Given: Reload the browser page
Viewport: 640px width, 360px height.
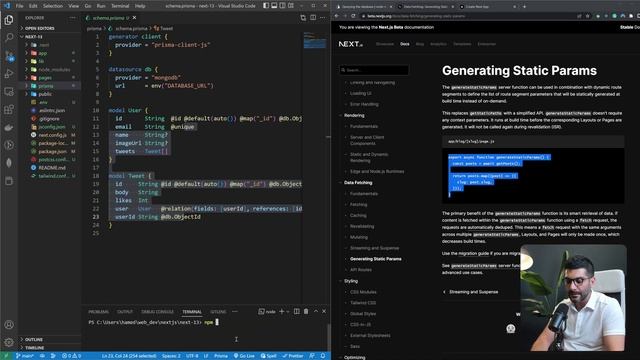Looking at the screenshot, I should pos(353,16).
